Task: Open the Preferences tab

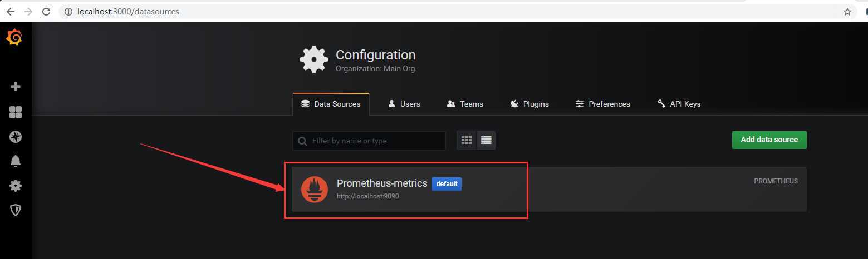Action: tap(603, 104)
